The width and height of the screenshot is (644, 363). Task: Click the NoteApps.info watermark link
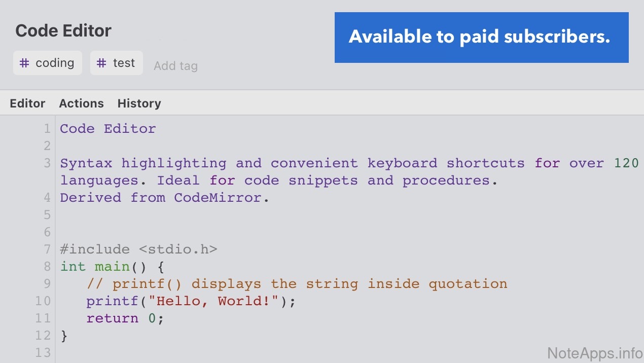(594, 353)
